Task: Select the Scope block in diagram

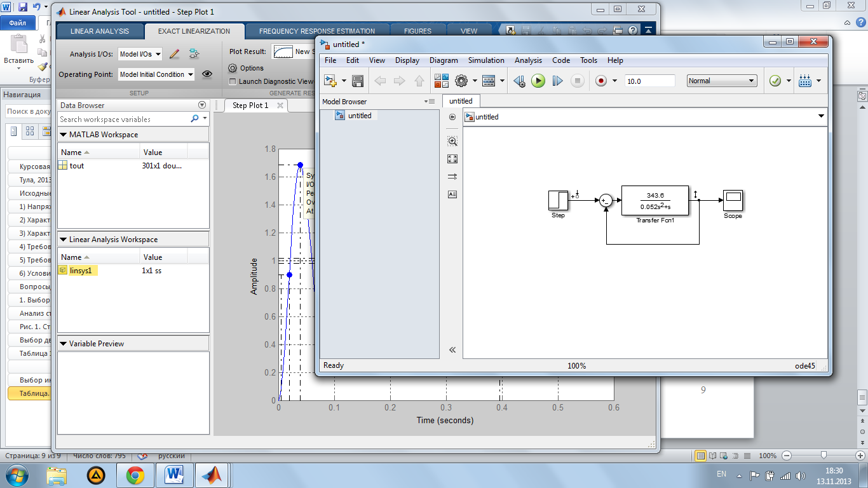Action: [x=733, y=200]
